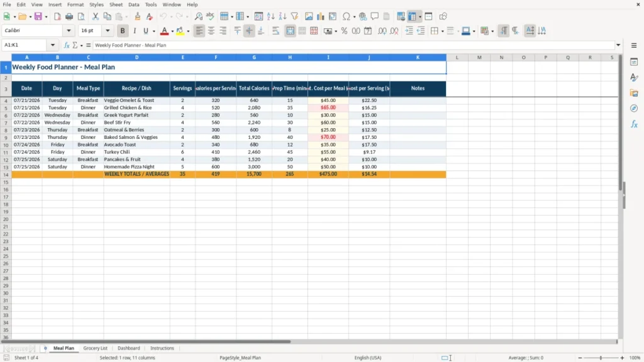
Task: Open the Data menu
Action: [x=133, y=4]
